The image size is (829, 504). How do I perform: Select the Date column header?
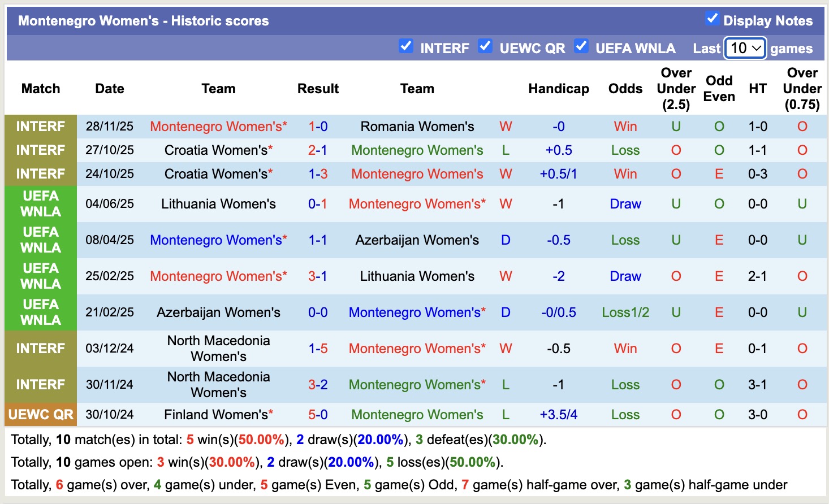(109, 88)
